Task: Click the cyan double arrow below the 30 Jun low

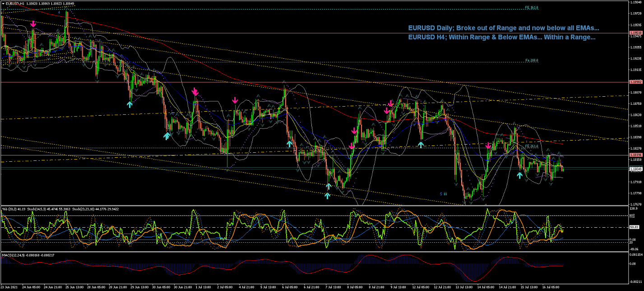Action: pos(167,136)
